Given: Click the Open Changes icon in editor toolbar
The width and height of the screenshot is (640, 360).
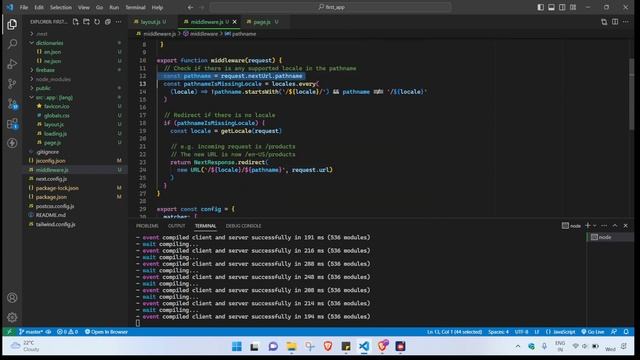Looking at the screenshot, I should tap(604, 22).
